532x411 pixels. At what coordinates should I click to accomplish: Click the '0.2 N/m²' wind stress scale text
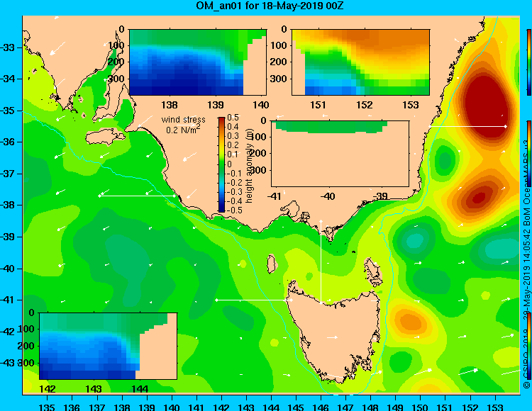click(x=183, y=129)
